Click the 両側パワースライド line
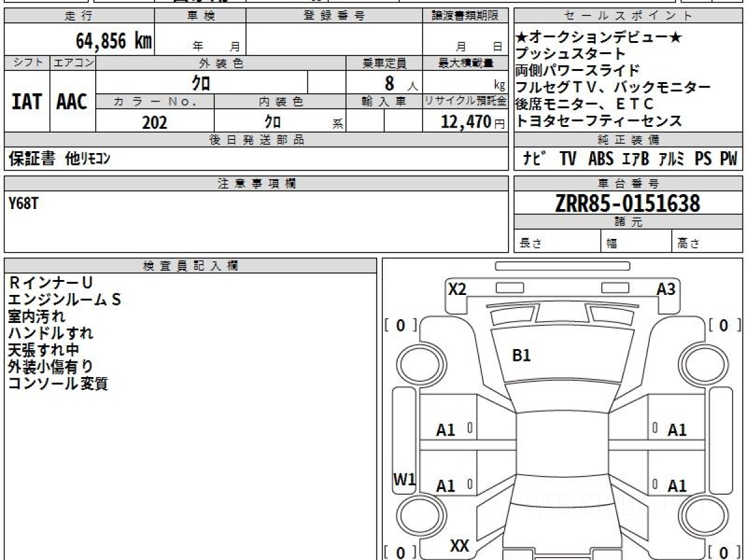 tap(578, 70)
